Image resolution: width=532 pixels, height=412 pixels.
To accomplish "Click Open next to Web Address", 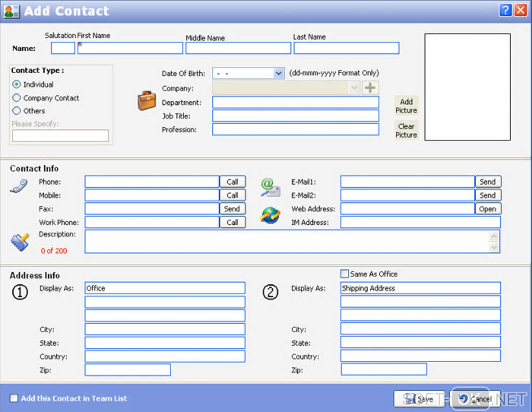I will (488, 209).
